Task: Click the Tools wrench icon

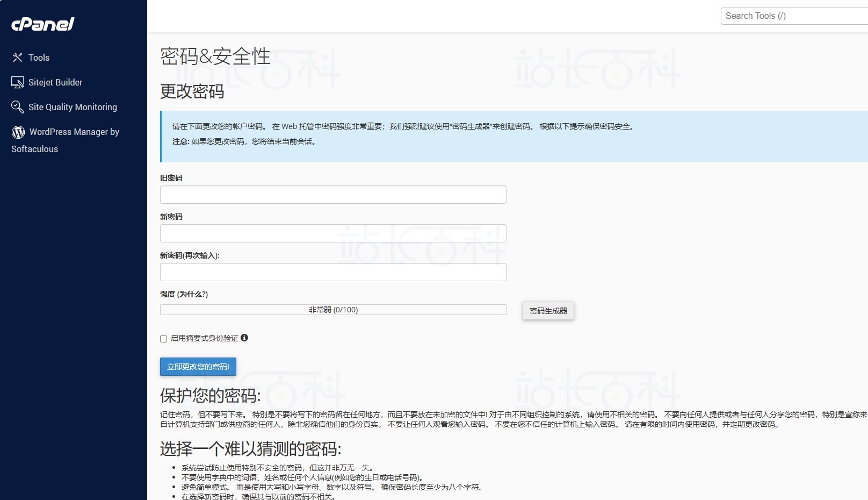Action: coord(18,58)
